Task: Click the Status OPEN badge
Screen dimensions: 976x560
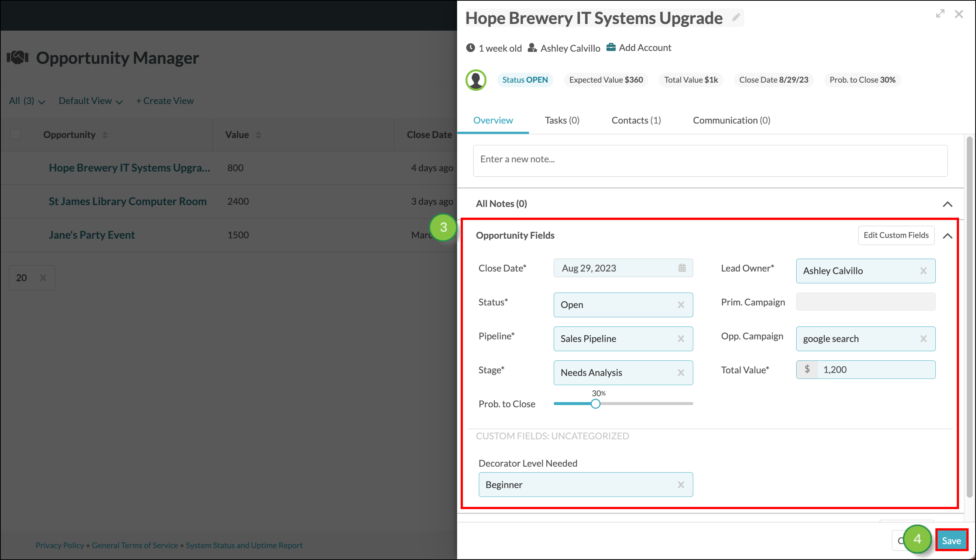Action: [525, 80]
